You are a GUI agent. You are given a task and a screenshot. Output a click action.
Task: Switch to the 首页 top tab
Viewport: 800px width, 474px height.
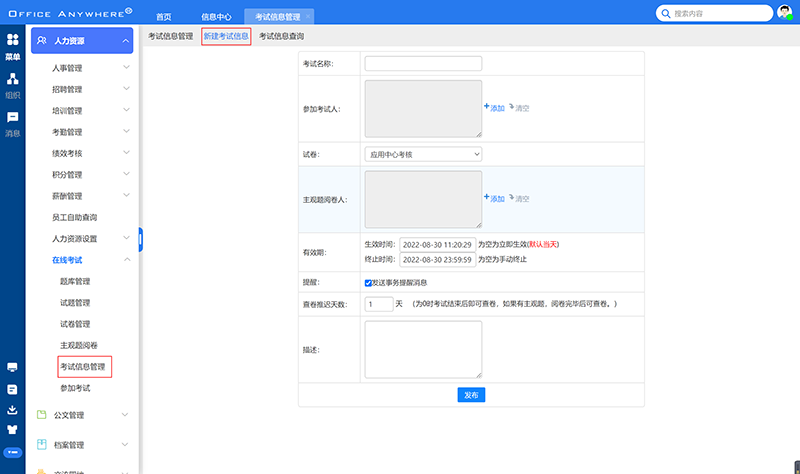tap(163, 17)
